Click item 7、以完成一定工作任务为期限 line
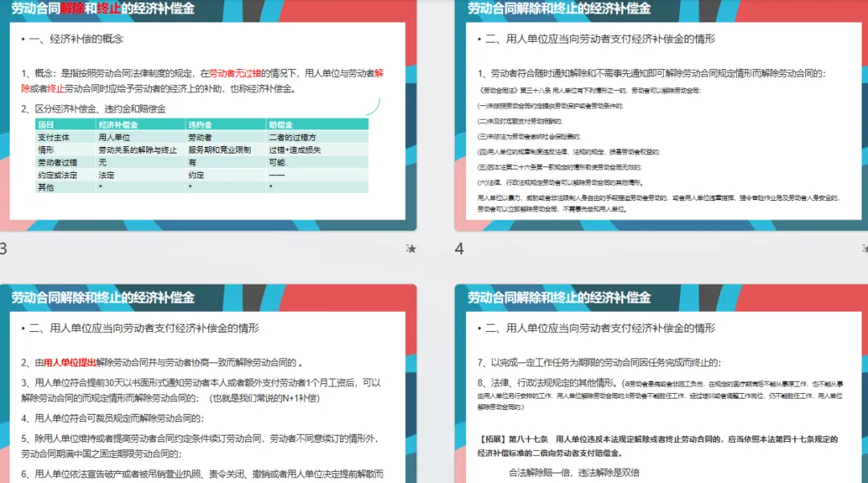This screenshot has width=868, height=483. (x=599, y=363)
